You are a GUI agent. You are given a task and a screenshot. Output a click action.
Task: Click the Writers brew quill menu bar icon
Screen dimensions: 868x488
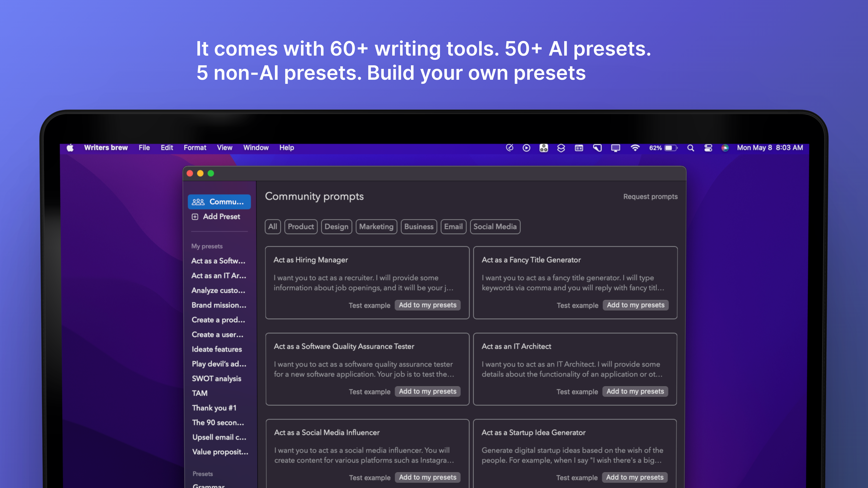(x=509, y=148)
